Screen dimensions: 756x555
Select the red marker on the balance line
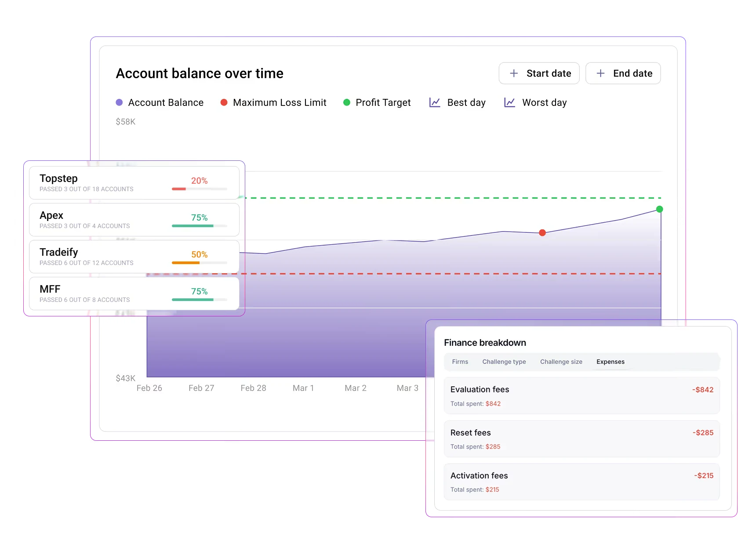pos(542,232)
